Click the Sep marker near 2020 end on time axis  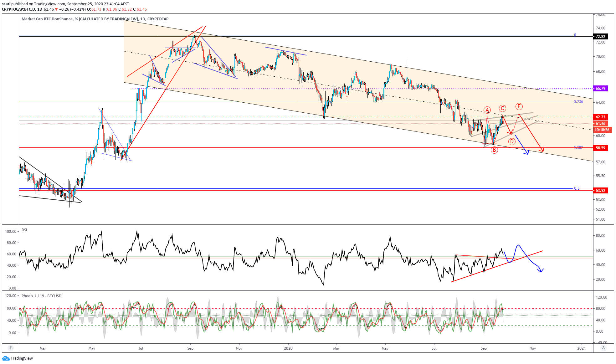(x=484, y=348)
